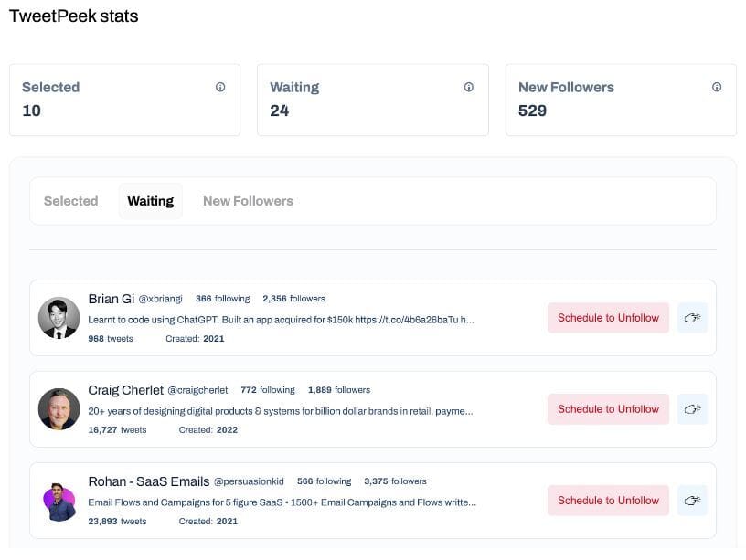Click the pointing hand icon for Craig Cherlet

click(x=692, y=409)
